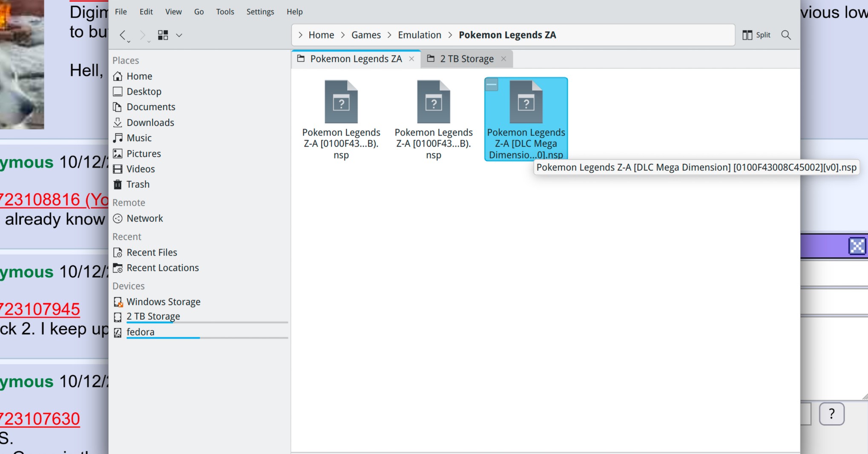The height and width of the screenshot is (454, 868).
Task: Click post number 723107945 link in browser
Action: click(x=40, y=309)
